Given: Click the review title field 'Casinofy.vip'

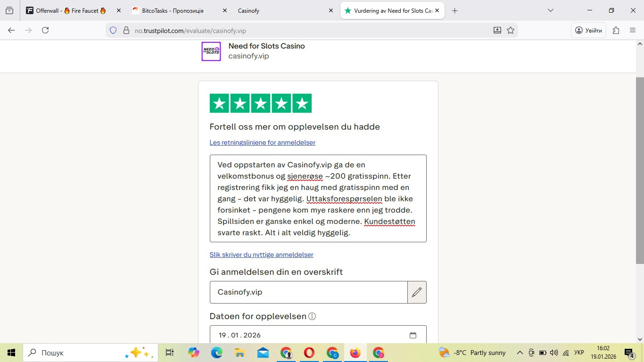Looking at the screenshot, I should click(309, 292).
